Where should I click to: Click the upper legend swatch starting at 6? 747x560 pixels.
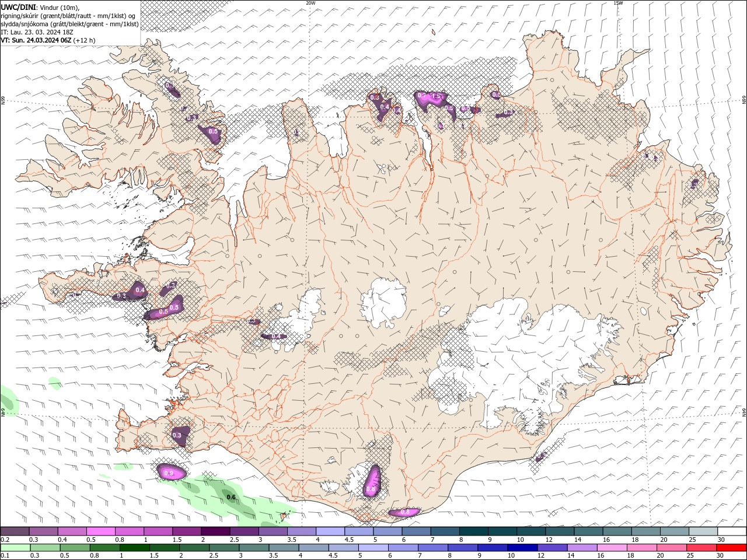416,531
